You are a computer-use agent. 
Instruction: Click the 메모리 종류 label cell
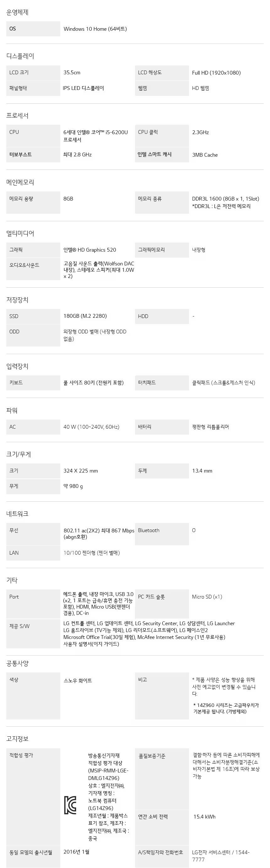(162, 202)
